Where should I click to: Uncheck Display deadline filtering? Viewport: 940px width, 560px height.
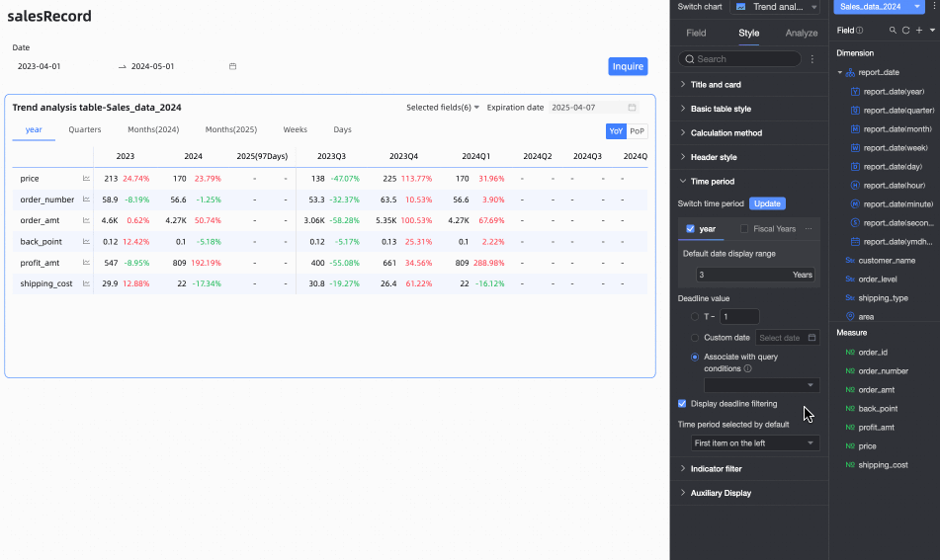click(682, 403)
